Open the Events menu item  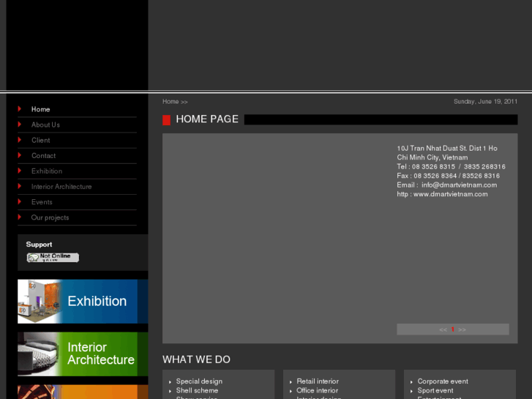tap(42, 202)
